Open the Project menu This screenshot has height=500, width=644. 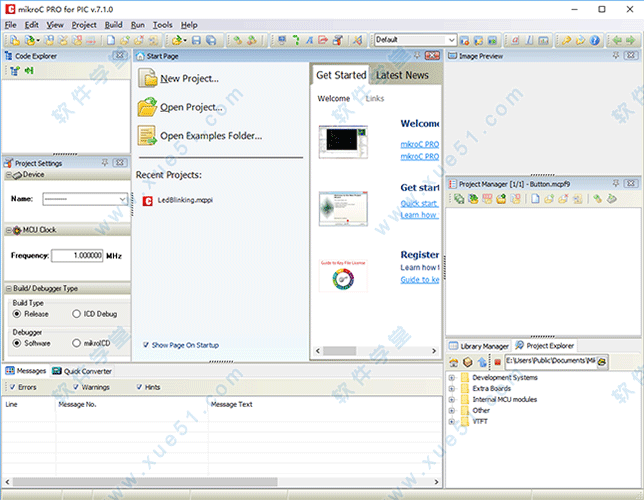(84, 25)
